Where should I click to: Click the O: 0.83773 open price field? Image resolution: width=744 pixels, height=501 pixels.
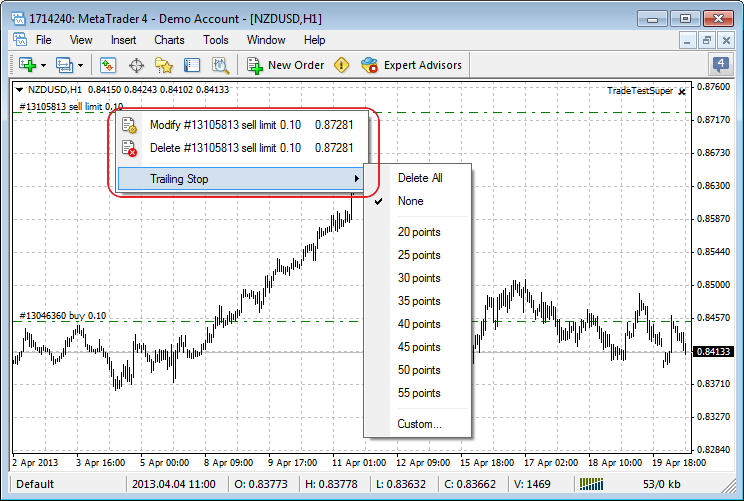pyautogui.click(x=261, y=484)
